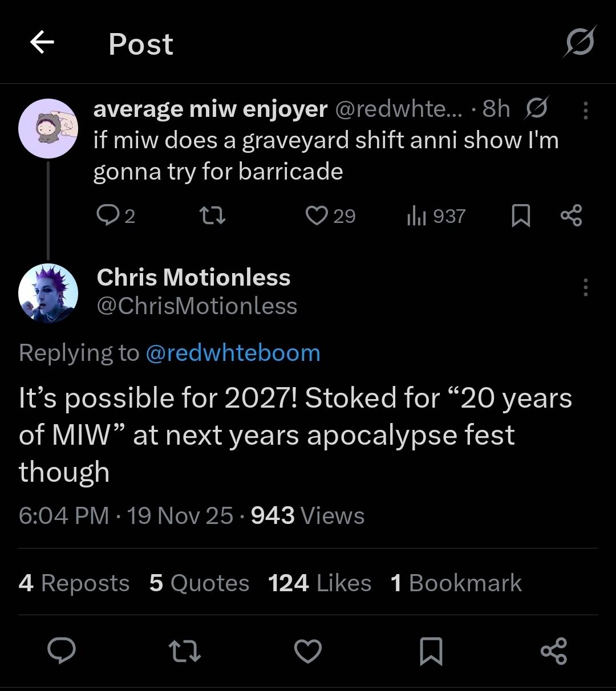Open more options for average miw enjoyer post
616x691 pixels.
click(585, 110)
